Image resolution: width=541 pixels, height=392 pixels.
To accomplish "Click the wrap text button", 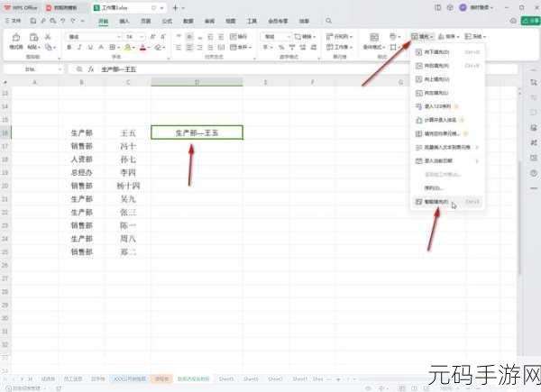I will pos(238,37).
